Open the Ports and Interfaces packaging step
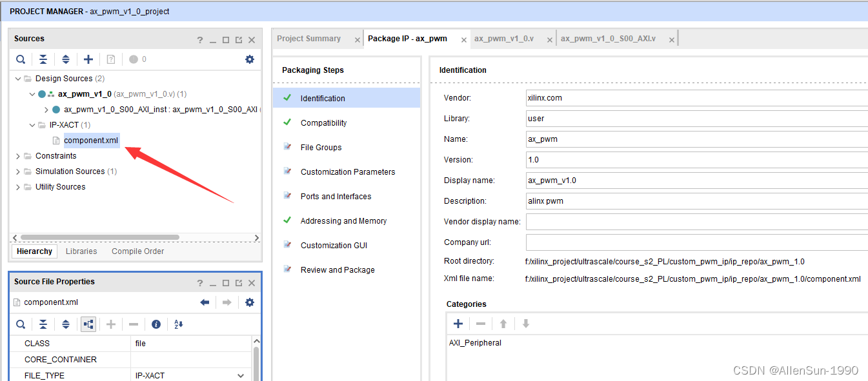The width and height of the screenshot is (868, 381). [347, 197]
